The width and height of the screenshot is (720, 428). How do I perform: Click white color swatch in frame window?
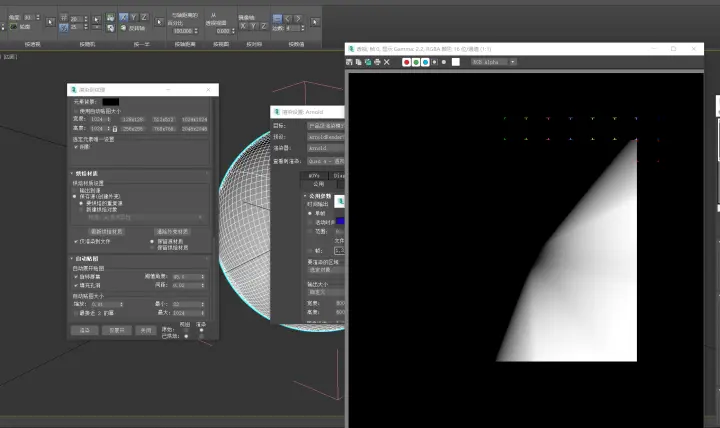456,62
